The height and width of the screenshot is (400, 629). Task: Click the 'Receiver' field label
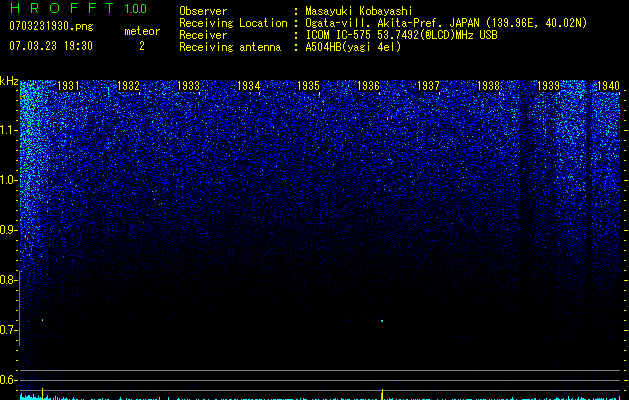(203, 35)
